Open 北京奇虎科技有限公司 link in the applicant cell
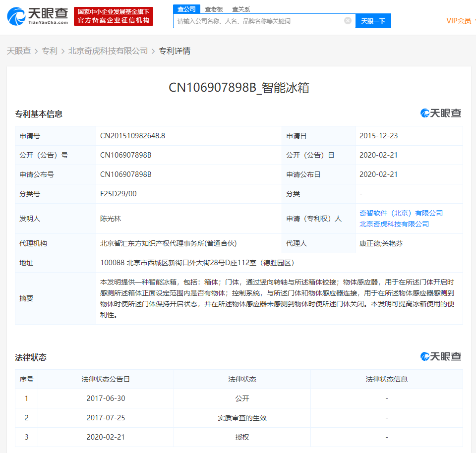Screen dimensions: 476x453 pos(394,224)
